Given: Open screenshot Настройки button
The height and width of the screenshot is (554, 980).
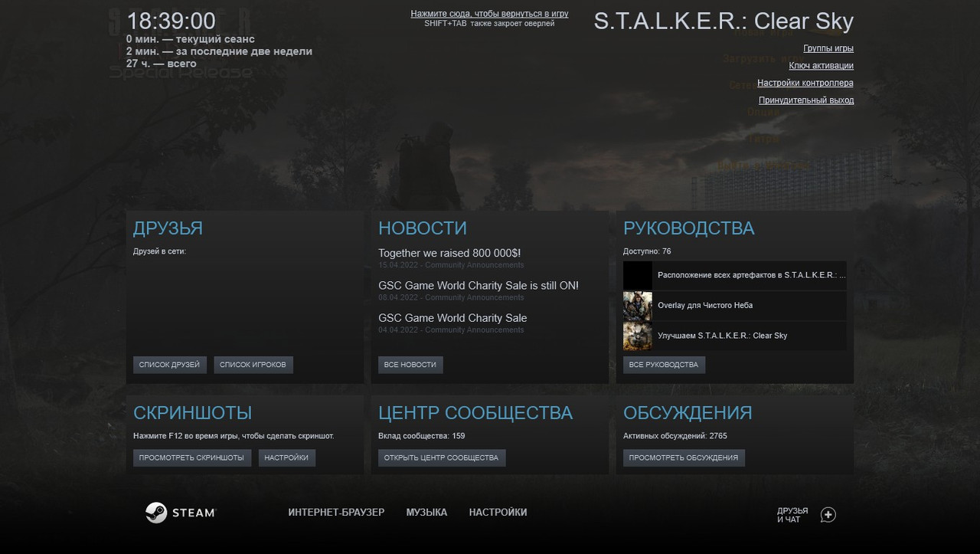Looking at the screenshot, I should click(287, 457).
